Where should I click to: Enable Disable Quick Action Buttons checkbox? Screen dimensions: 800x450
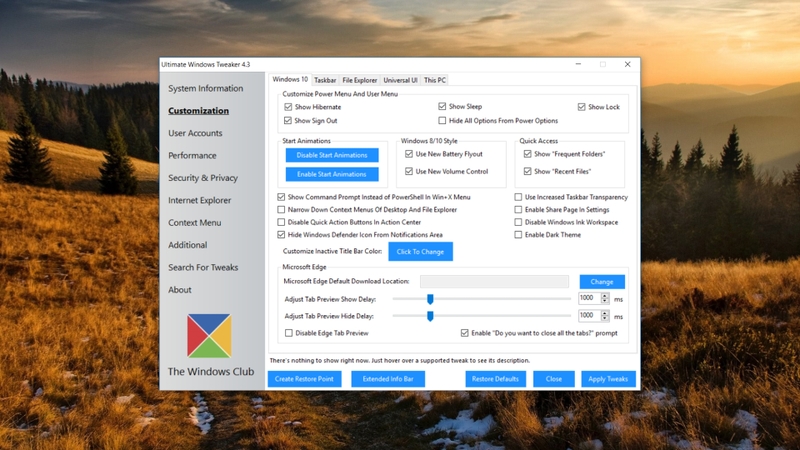tap(281, 222)
